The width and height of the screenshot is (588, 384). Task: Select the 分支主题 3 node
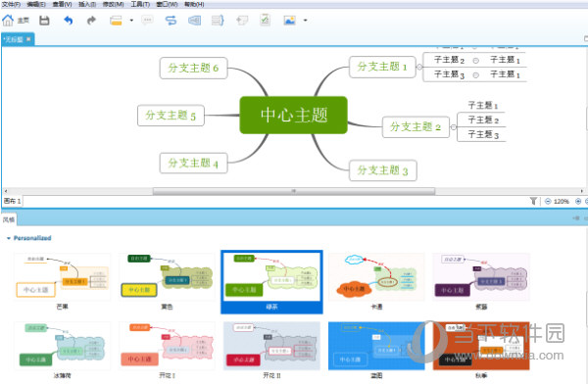382,170
